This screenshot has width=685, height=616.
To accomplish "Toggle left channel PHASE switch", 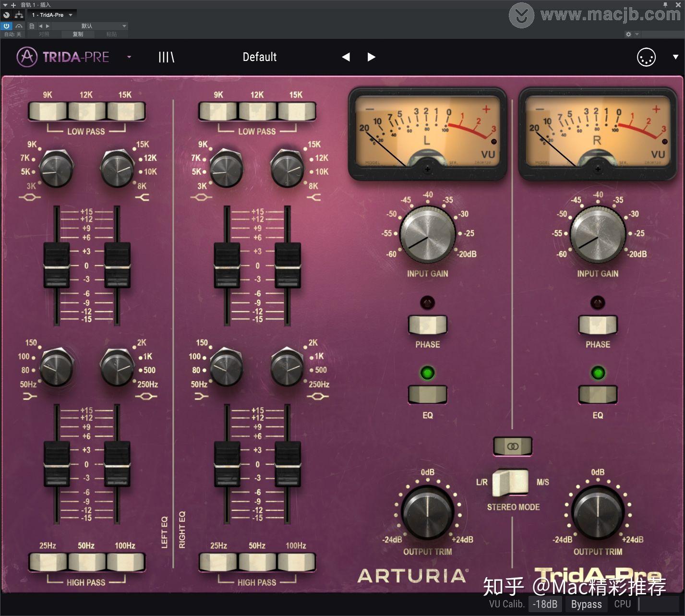I will [x=427, y=325].
